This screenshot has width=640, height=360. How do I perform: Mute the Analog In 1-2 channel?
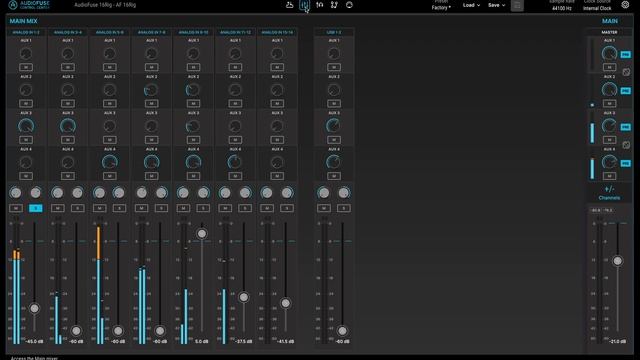[16, 208]
